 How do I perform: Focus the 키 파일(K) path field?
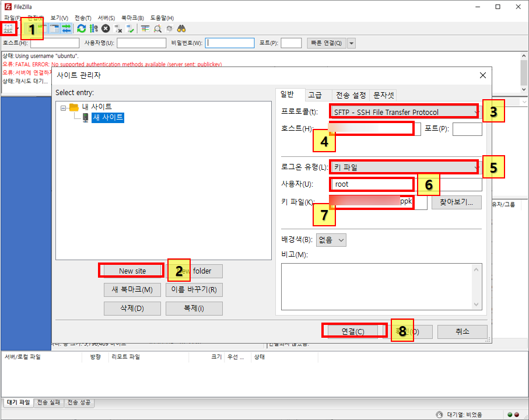(x=378, y=202)
